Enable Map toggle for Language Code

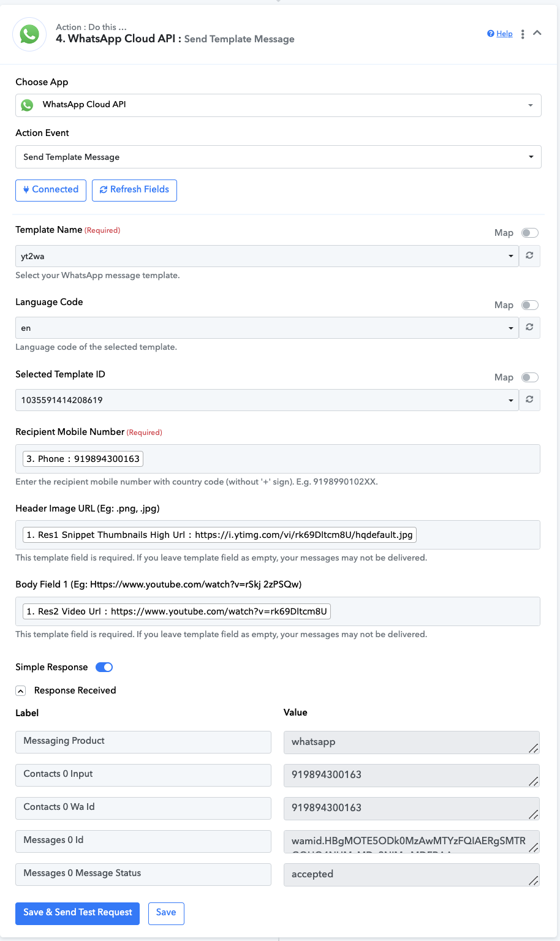pyautogui.click(x=530, y=305)
